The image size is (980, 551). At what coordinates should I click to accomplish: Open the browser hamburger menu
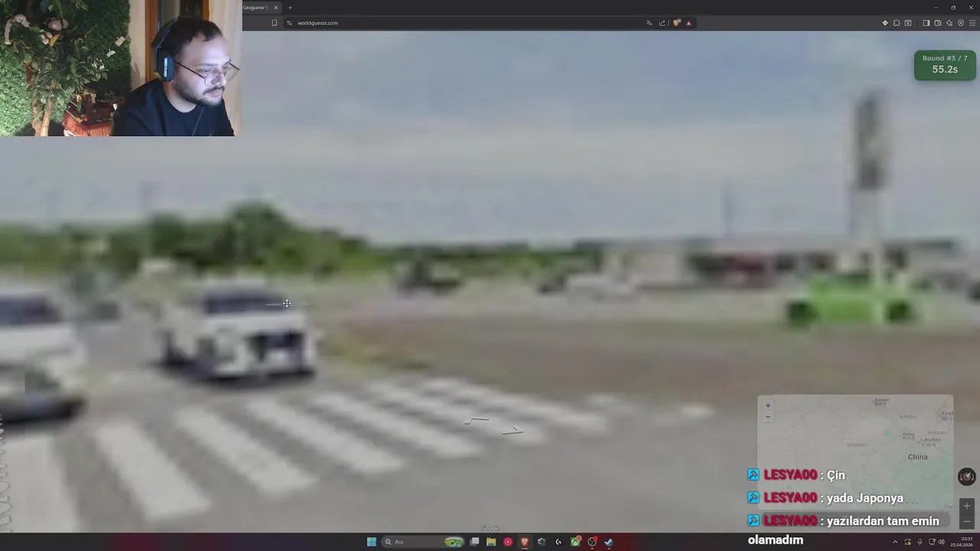coord(972,23)
